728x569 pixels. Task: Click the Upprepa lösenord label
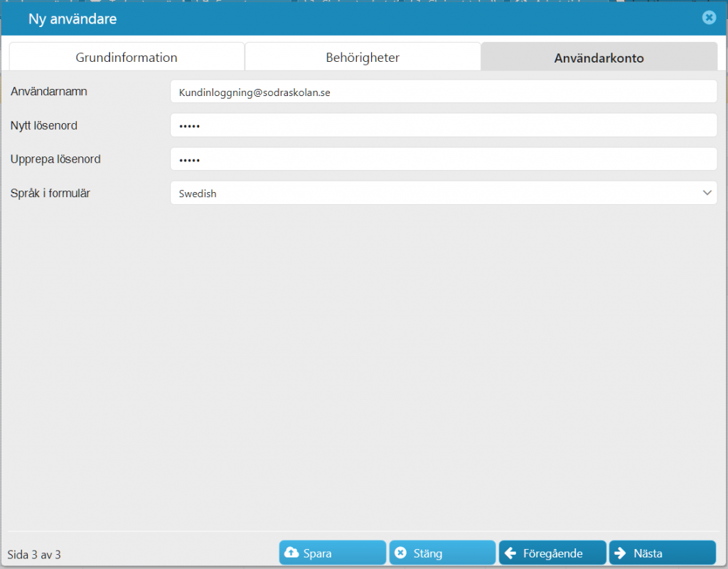pos(55,159)
